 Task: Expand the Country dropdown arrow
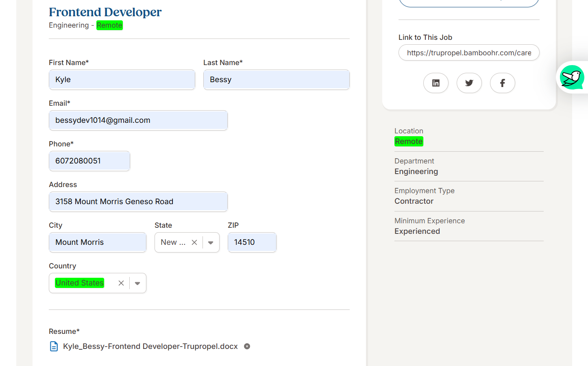click(137, 283)
